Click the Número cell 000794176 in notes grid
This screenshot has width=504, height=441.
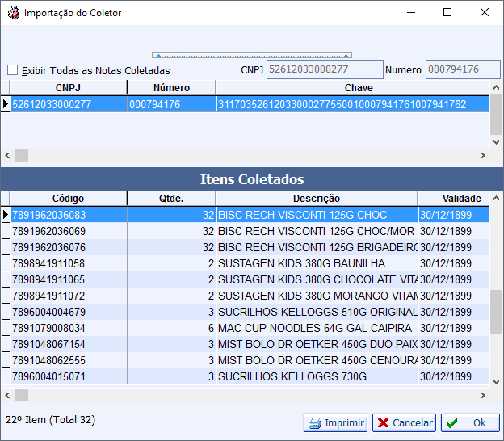tap(172, 104)
